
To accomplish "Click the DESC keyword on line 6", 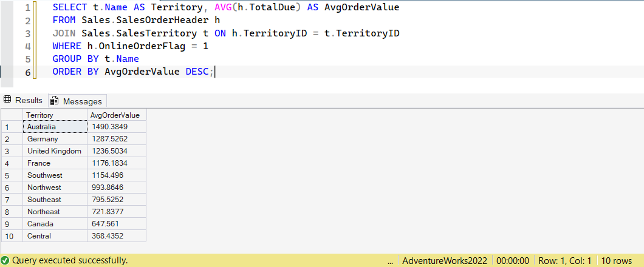I will [x=197, y=72].
